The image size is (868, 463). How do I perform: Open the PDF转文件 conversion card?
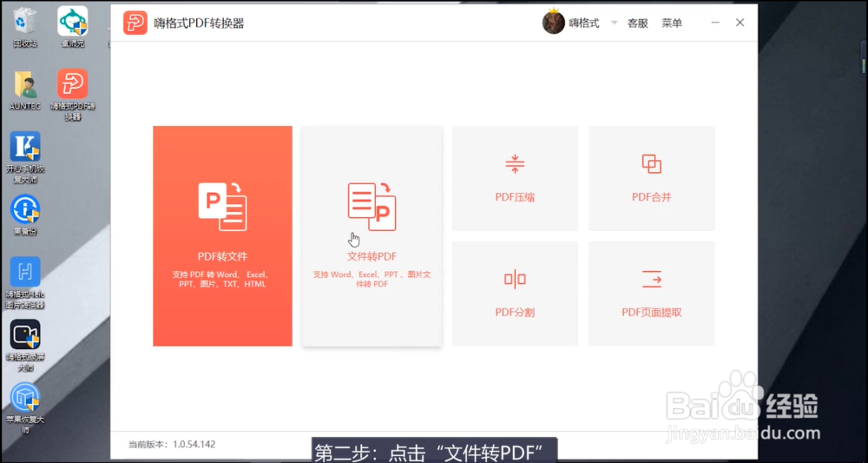click(x=222, y=236)
